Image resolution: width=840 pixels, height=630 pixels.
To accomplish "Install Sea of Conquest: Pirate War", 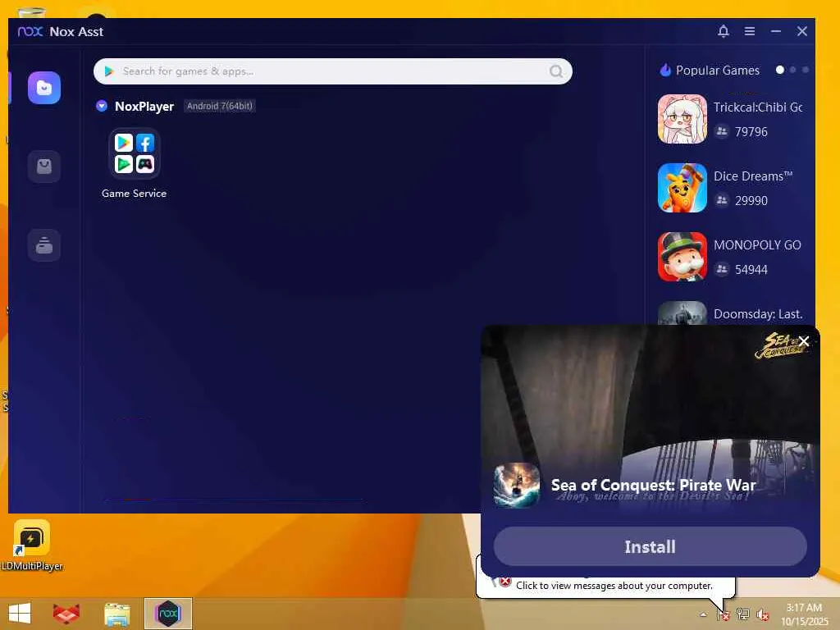I will click(x=650, y=546).
